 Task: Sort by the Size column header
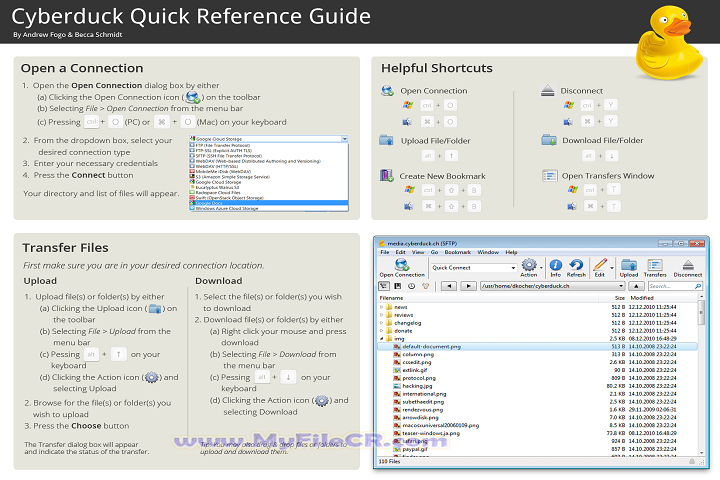(613, 298)
